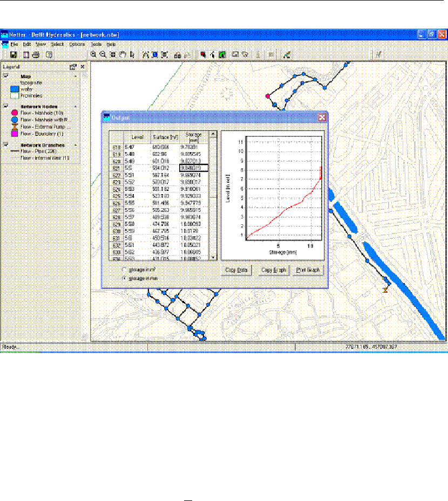Collapse the Map legend group arrow
448x501 pixels.
click(x=76, y=77)
